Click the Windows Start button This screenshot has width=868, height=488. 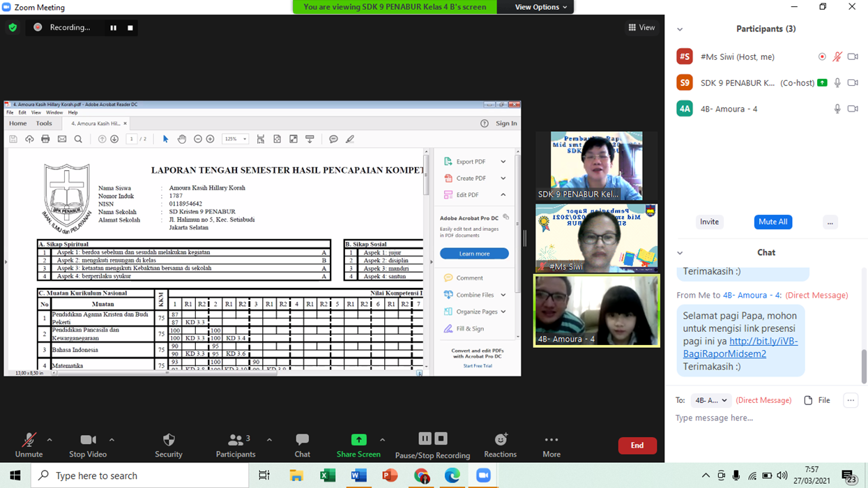point(15,475)
